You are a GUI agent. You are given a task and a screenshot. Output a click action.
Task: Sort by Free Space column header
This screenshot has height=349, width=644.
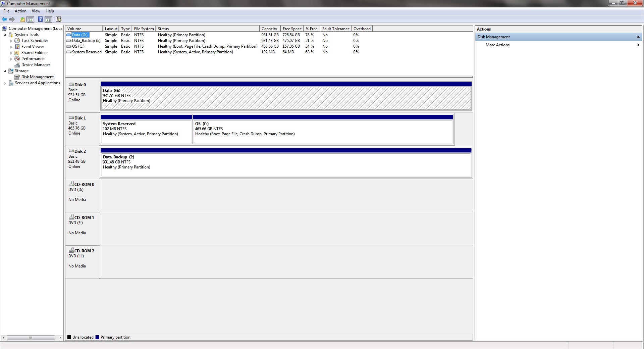point(292,29)
